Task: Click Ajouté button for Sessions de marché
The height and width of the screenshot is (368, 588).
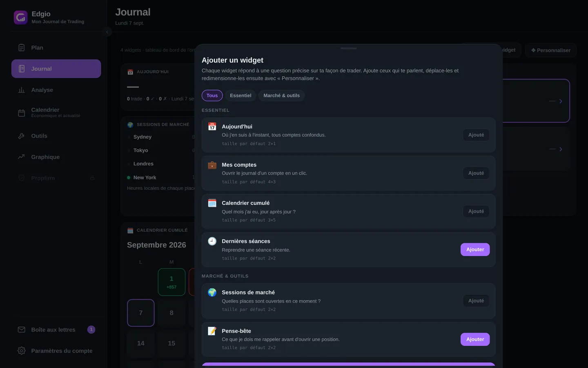Action: click(476, 301)
